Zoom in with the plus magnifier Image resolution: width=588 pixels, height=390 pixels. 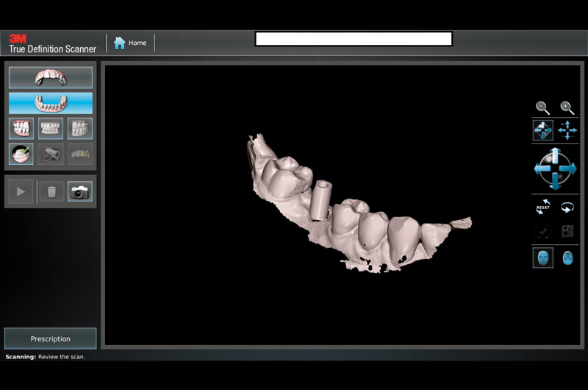click(x=567, y=107)
